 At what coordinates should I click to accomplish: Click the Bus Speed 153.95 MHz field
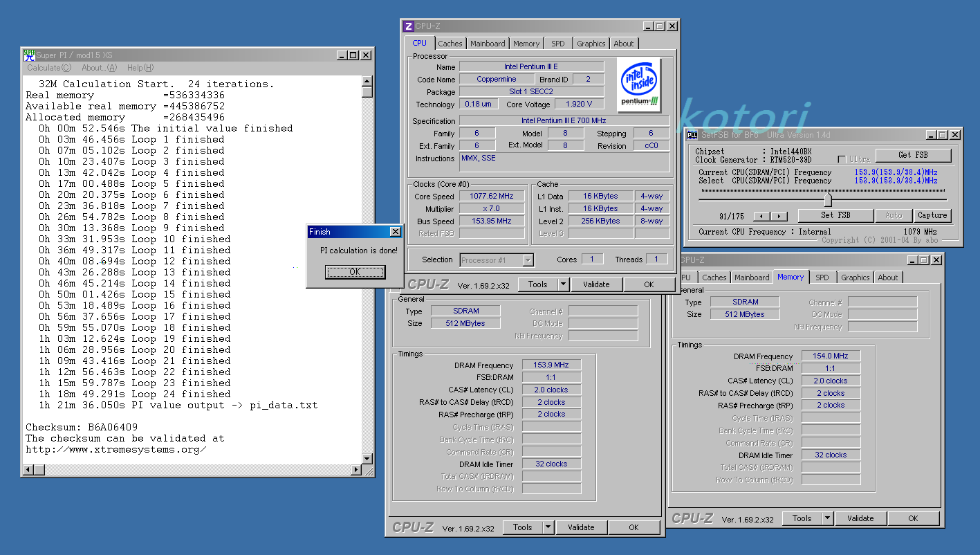click(492, 221)
